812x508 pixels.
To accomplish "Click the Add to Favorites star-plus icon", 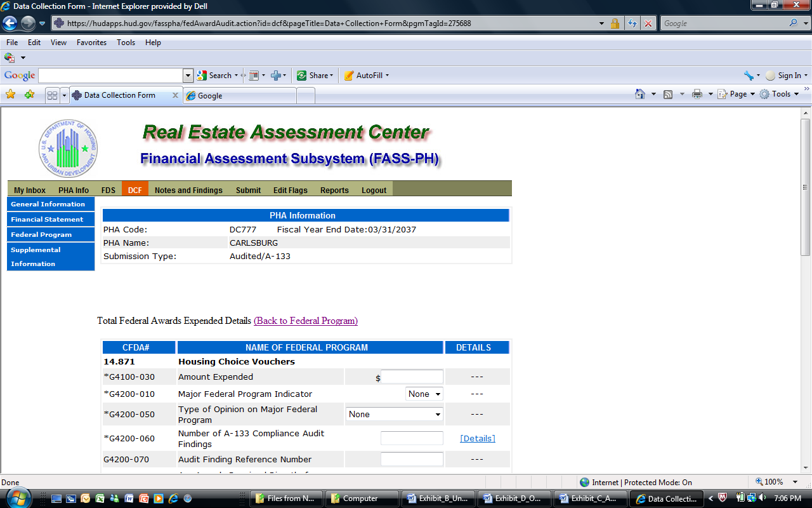I will pos(29,95).
